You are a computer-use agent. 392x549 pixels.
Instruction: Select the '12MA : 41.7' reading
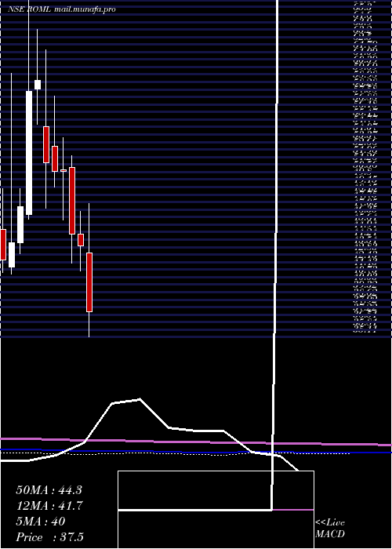[49, 506]
